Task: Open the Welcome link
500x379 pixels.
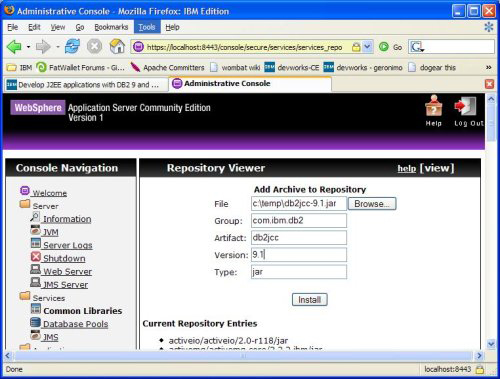Action: click(x=50, y=193)
